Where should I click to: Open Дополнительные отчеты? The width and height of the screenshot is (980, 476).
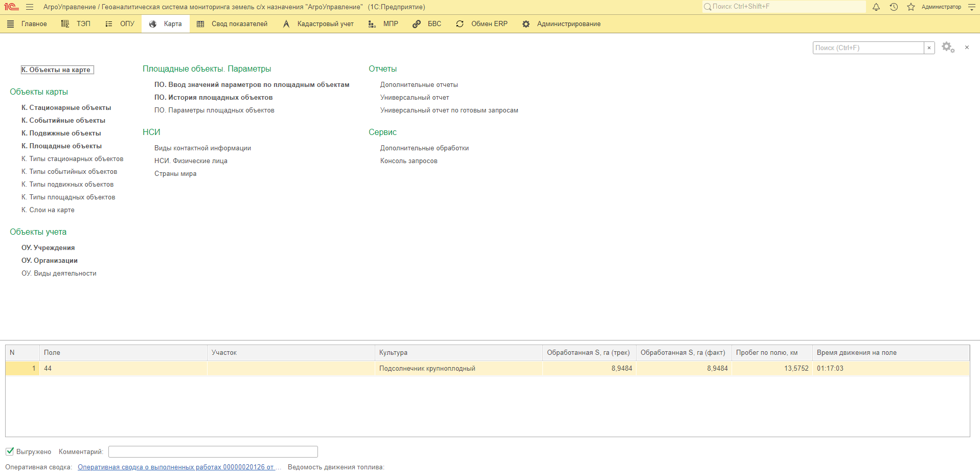click(x=419, y=85)
